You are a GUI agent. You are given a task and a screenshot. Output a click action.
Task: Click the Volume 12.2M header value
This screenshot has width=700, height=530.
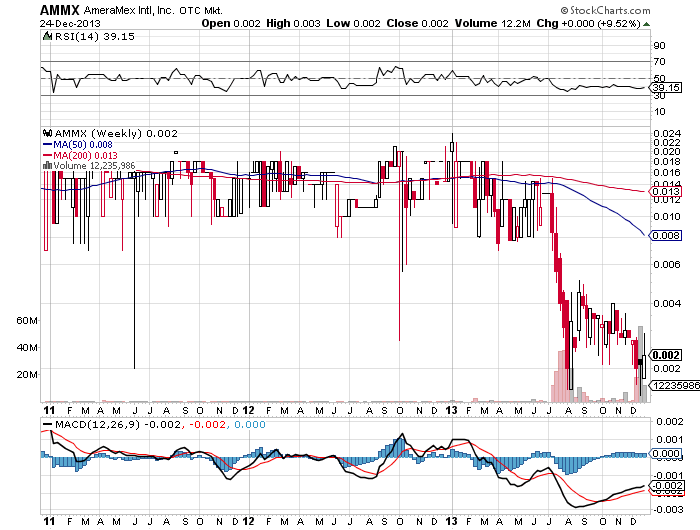[492, 23]
